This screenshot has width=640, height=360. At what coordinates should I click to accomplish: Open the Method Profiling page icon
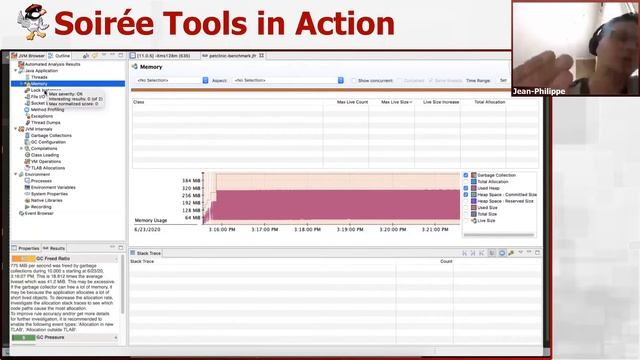[x=27, y=109]
